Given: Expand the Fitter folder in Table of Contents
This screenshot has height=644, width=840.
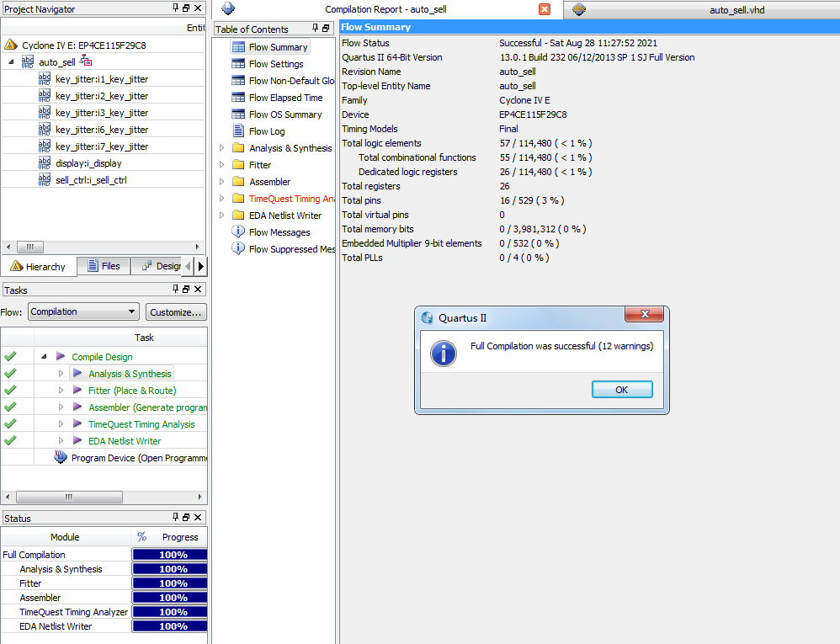Looking at the screenshot, I should point(222,165).
